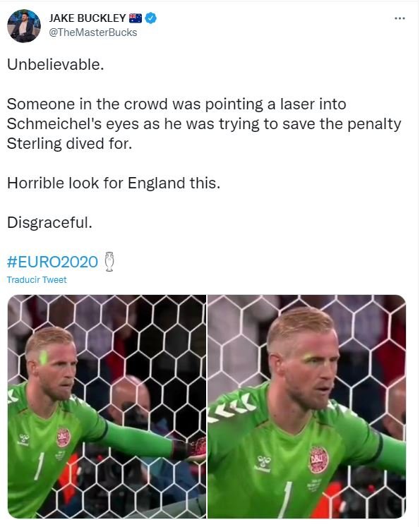Click the green laser spot in the left photo
This screenshot has height=527, width=420.
(43, 358)
